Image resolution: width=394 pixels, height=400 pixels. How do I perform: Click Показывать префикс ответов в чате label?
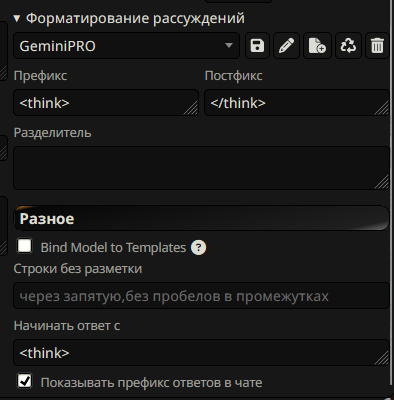(x=151, y=383)
